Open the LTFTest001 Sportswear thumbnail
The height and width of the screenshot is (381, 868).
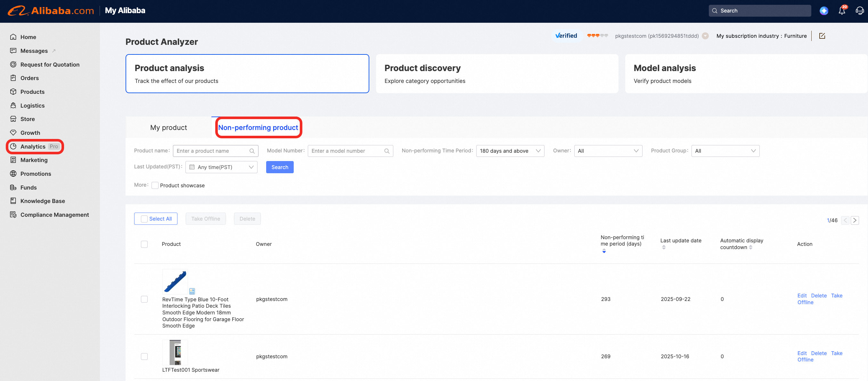point(175,353)
